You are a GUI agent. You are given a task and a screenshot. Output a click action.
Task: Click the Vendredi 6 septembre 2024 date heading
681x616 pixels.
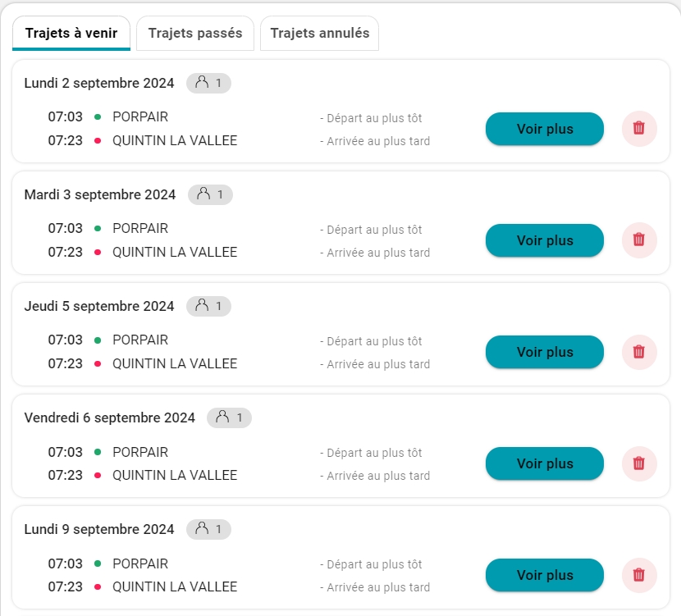click(110, 418)
